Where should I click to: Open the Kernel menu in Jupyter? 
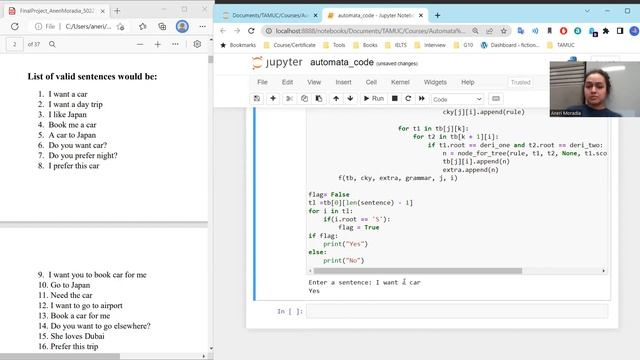tap(400, 82)
